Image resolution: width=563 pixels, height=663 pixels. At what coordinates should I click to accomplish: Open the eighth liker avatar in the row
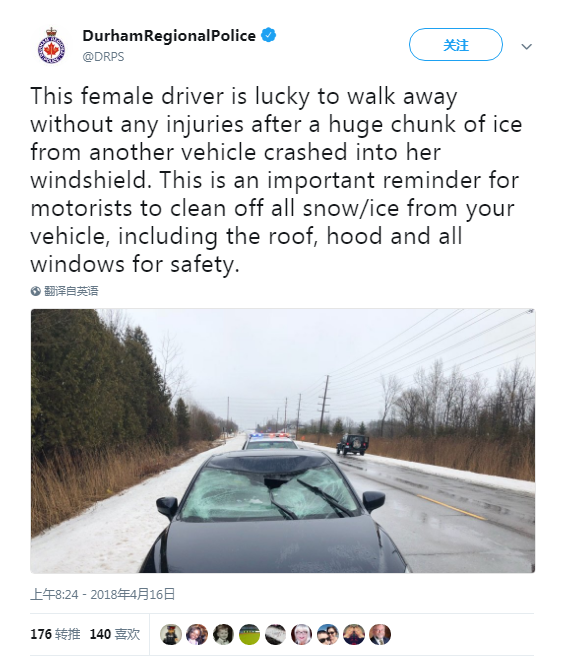coord(354,634)
